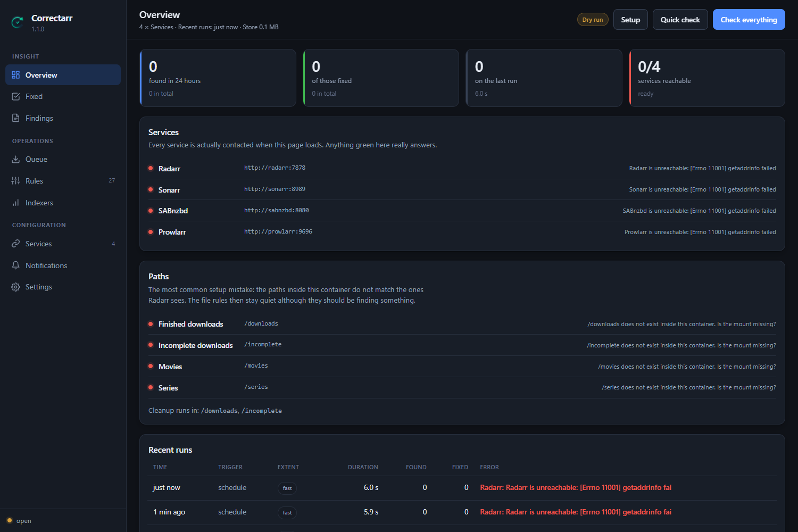Click the red status dot for Sonarr
This screenshot has width=798, height=532.
[x=151, y=189]
